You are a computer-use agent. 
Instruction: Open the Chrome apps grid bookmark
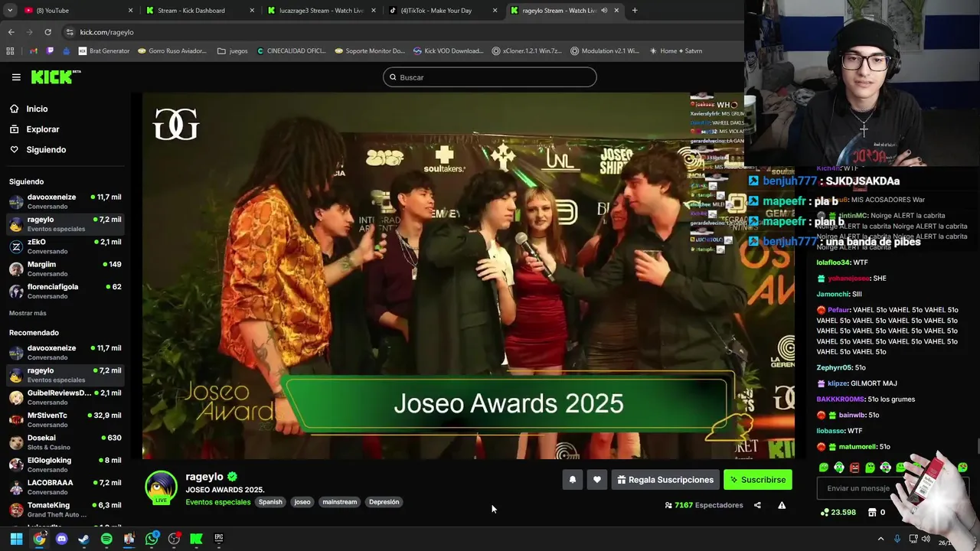coord(10,51)
